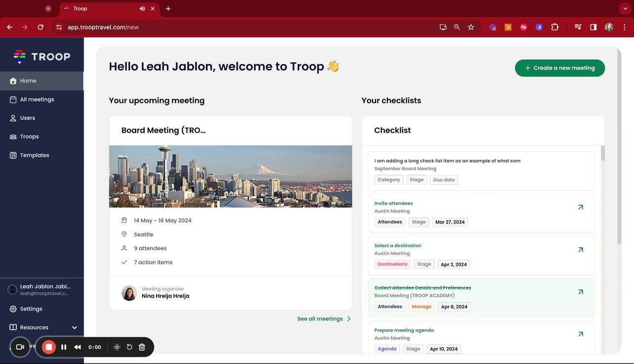Open a new browser tab
Screen dimensions: 634x364
(168, 8)
